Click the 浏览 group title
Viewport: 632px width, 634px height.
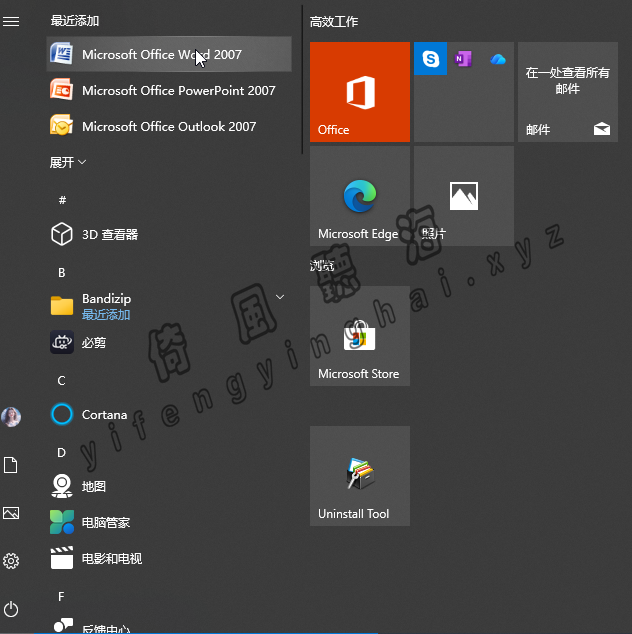322,266
